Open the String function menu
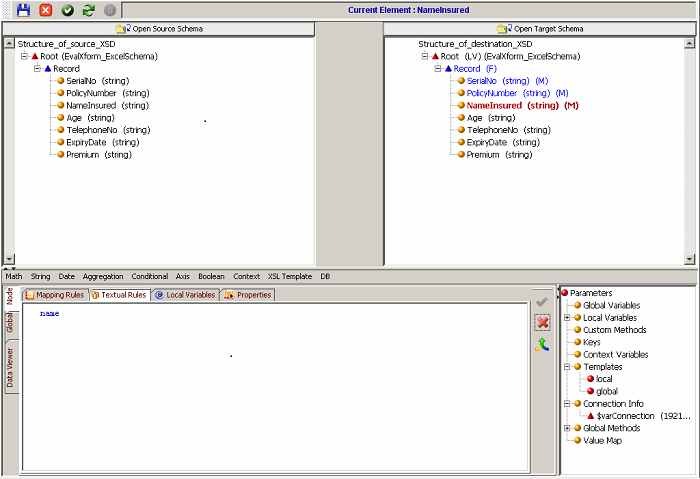This screenshot has width=700, height=479. [41, 276]
